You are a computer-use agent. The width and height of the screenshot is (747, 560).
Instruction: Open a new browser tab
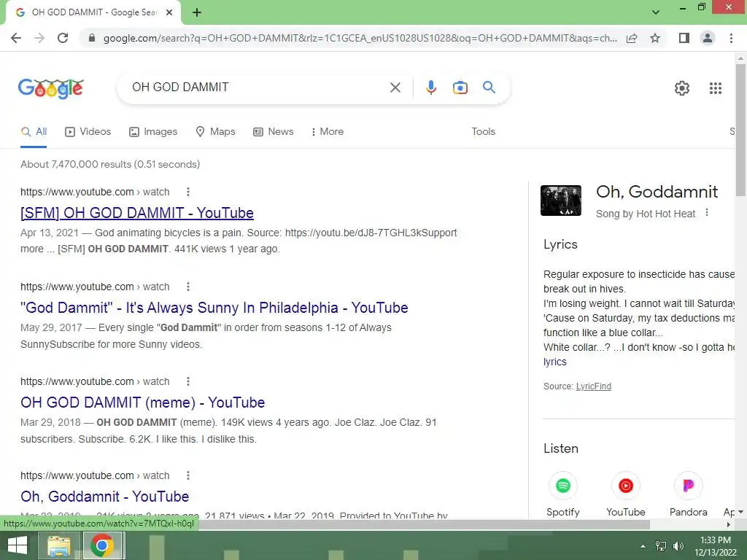point(197,13)
